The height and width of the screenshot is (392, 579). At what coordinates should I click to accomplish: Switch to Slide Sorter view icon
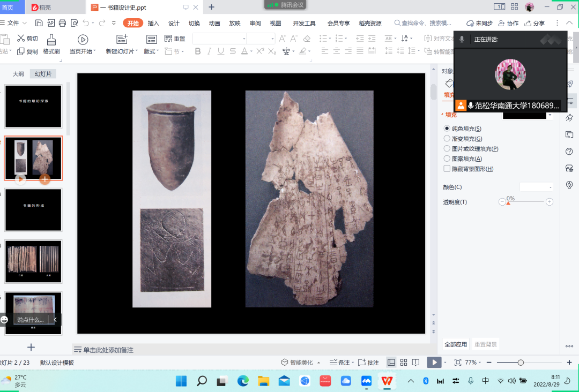click(x=404, y=363)
